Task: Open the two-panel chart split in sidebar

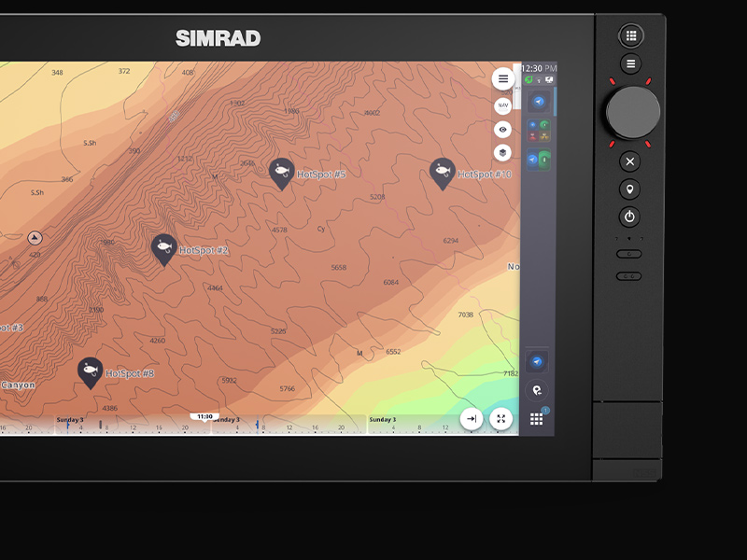Action: [538, 160]
